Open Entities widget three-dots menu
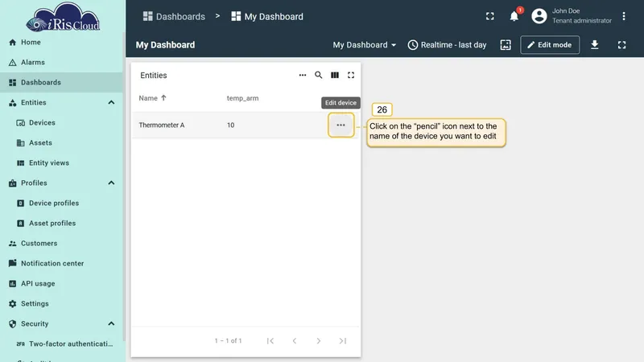Screen dimensions: 644x362 pyautogui.click(x=303, y=75)
